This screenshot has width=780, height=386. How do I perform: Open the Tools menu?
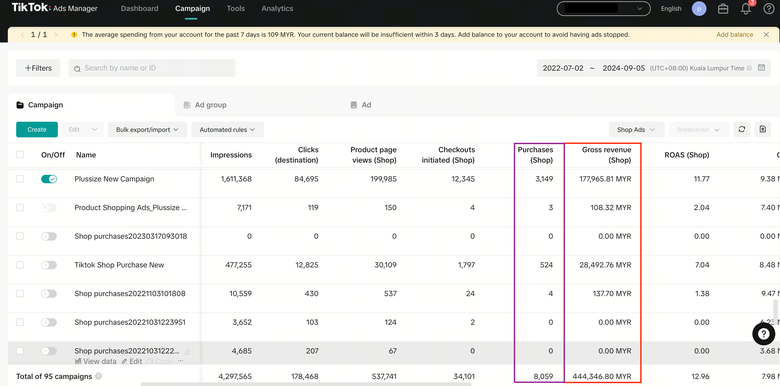pos(235,8)
